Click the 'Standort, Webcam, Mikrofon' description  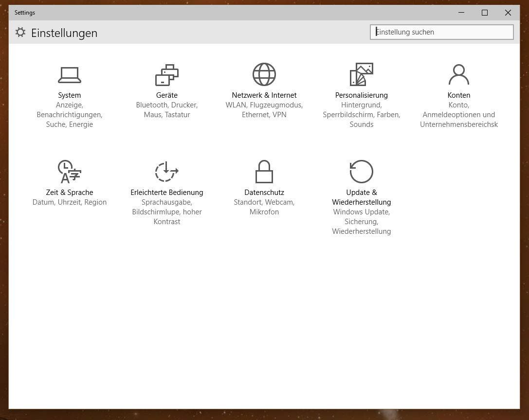click(x=264, y=207)
